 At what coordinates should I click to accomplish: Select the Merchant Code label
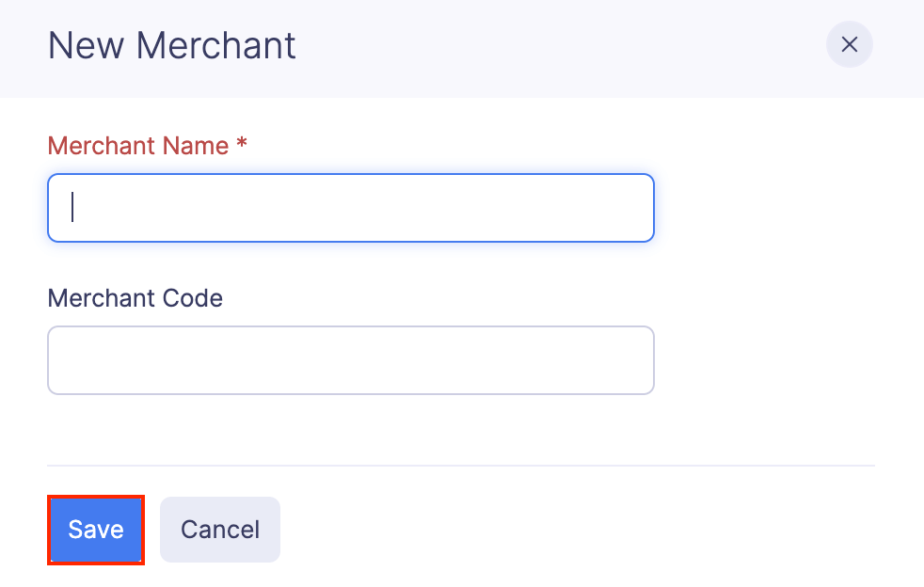(x=135, y=298)
